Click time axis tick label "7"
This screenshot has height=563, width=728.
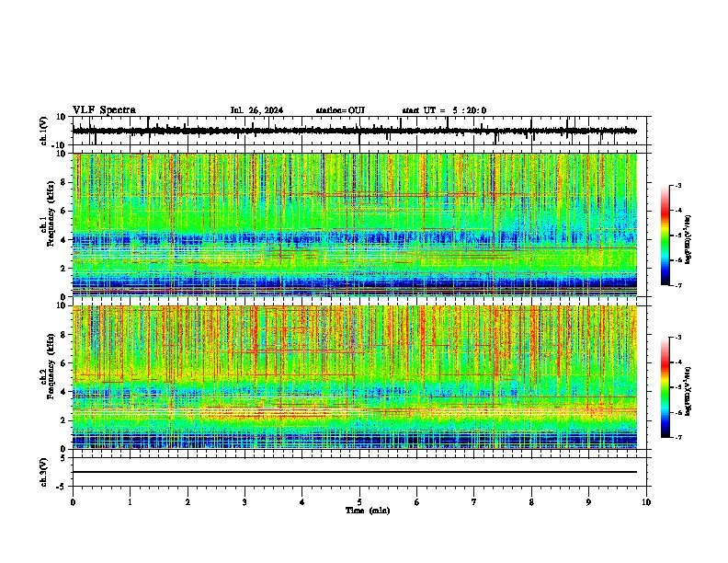tap(474, 502)
